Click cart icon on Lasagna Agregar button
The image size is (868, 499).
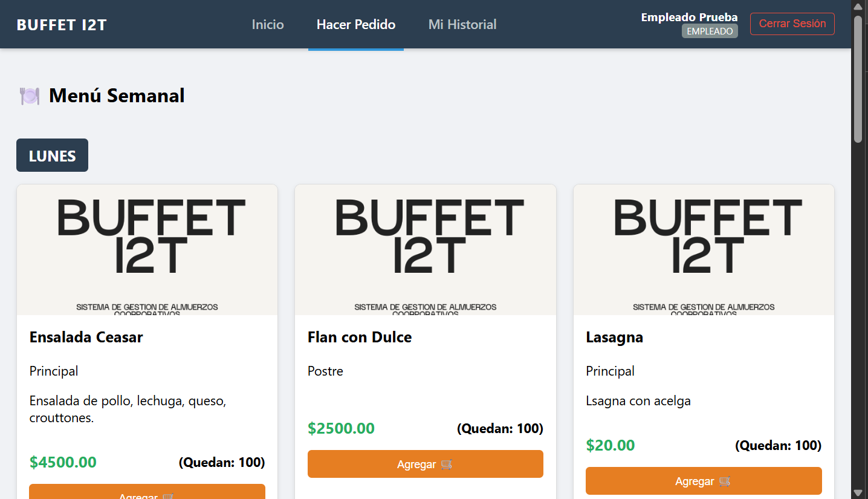pyautogui.click(x=725, y=481)
